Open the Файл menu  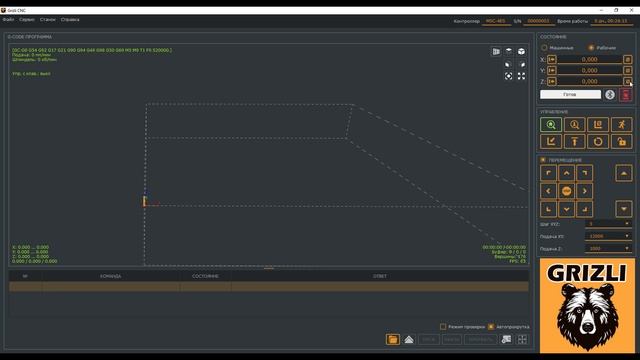point(8,20)
